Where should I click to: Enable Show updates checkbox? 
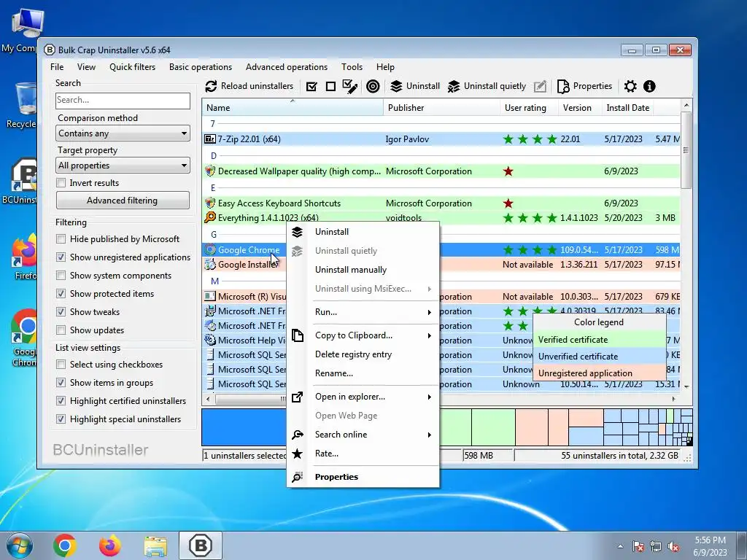tap(61, 330)
